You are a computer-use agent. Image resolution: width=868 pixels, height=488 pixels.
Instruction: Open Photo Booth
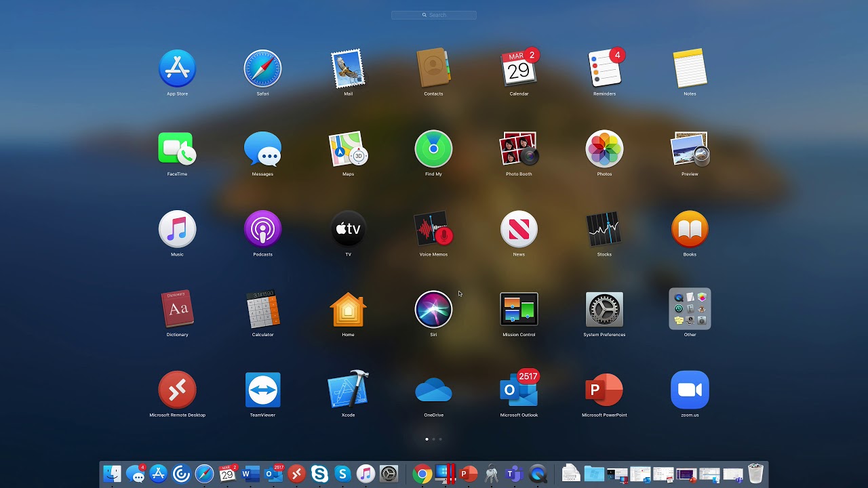point(519,148)
